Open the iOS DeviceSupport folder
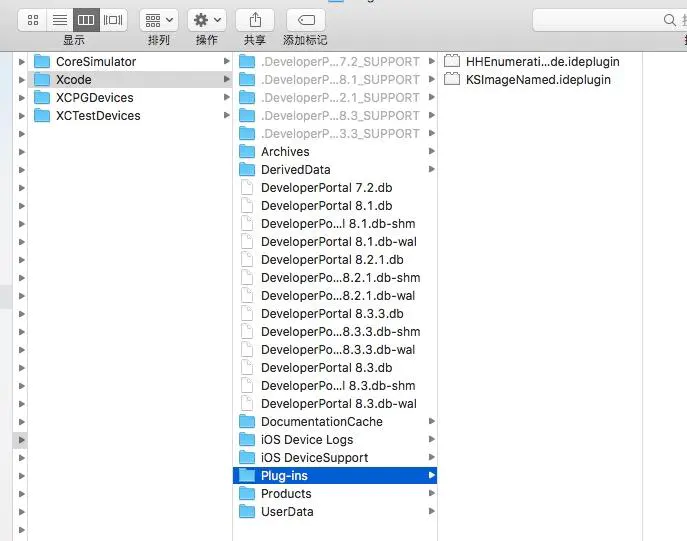The width and height of the screenshot is (687, 541). click(x=335, y=457)
